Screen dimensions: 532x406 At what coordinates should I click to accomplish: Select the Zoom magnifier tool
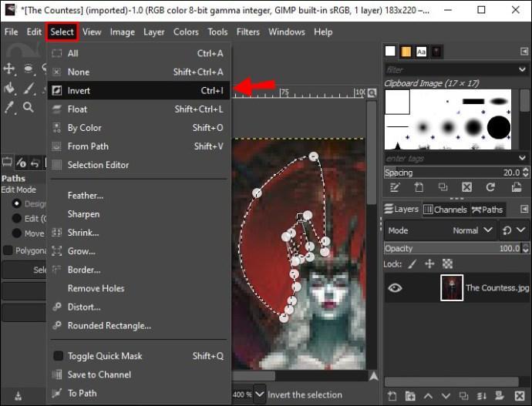coord(29,108)
